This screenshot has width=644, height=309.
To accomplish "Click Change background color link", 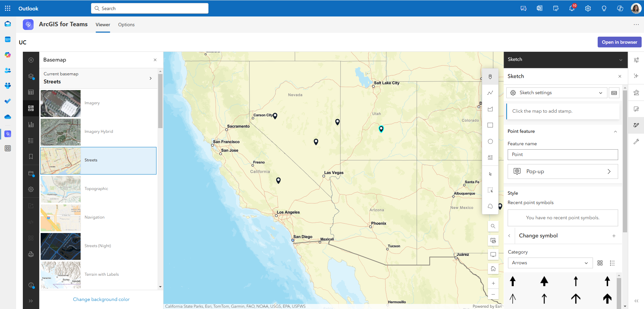I will coord(101,299).
